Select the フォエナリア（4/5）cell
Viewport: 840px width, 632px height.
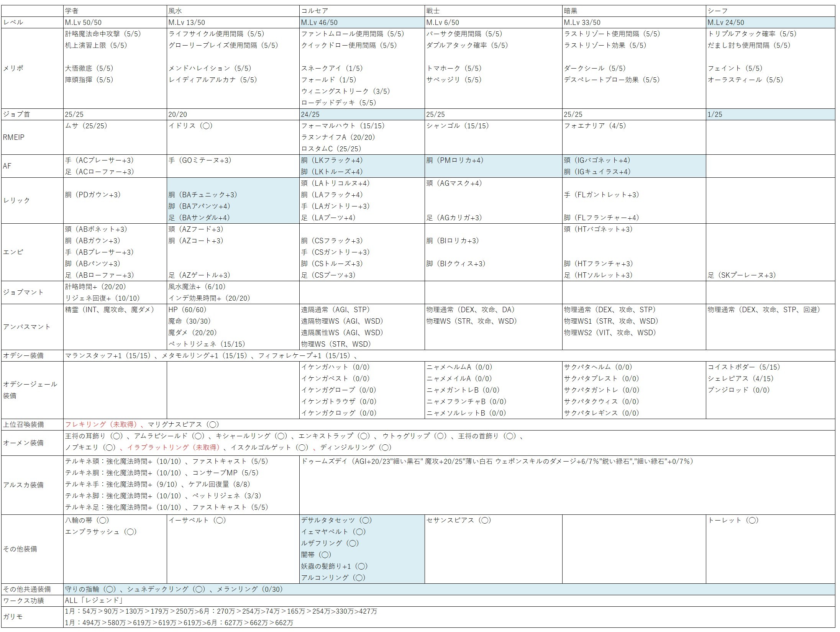click(595, 126)
